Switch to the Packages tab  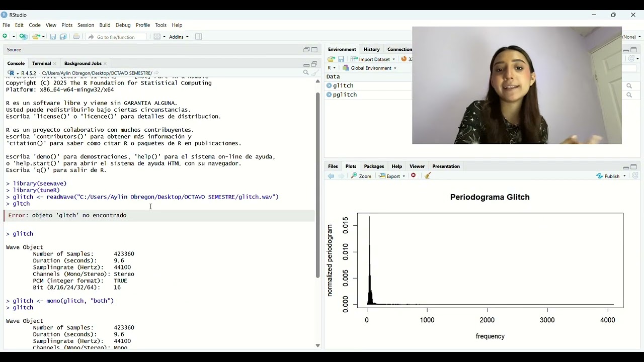[x=374, y=166]
